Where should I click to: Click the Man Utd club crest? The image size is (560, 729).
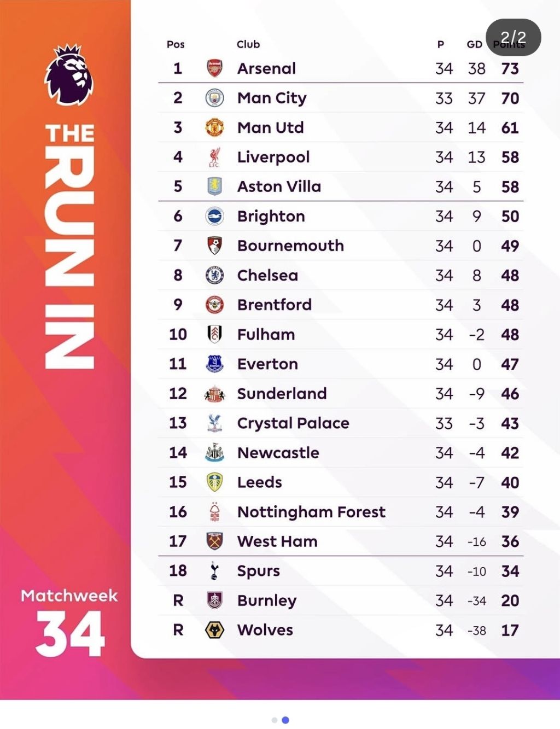click(214, 127)
